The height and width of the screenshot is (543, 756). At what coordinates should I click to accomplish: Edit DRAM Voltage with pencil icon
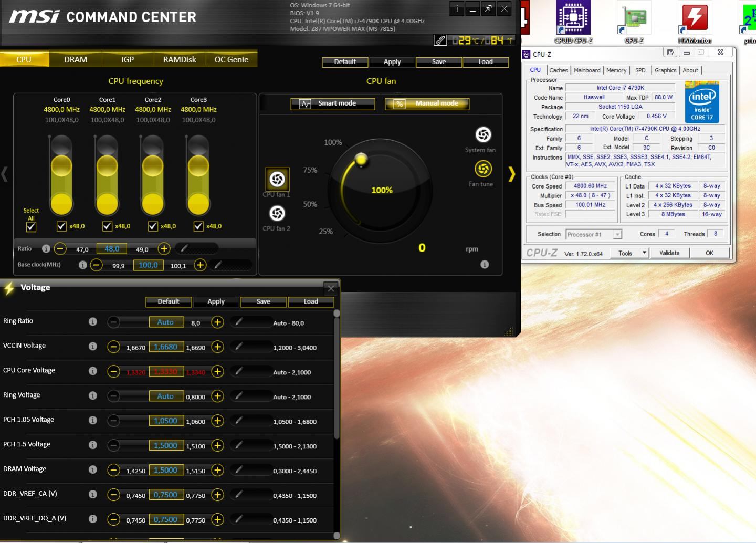(x=239, y=469)
